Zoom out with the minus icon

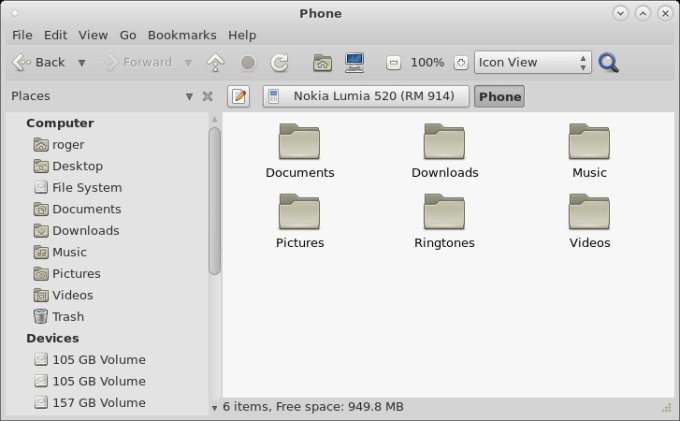(394, 63)
